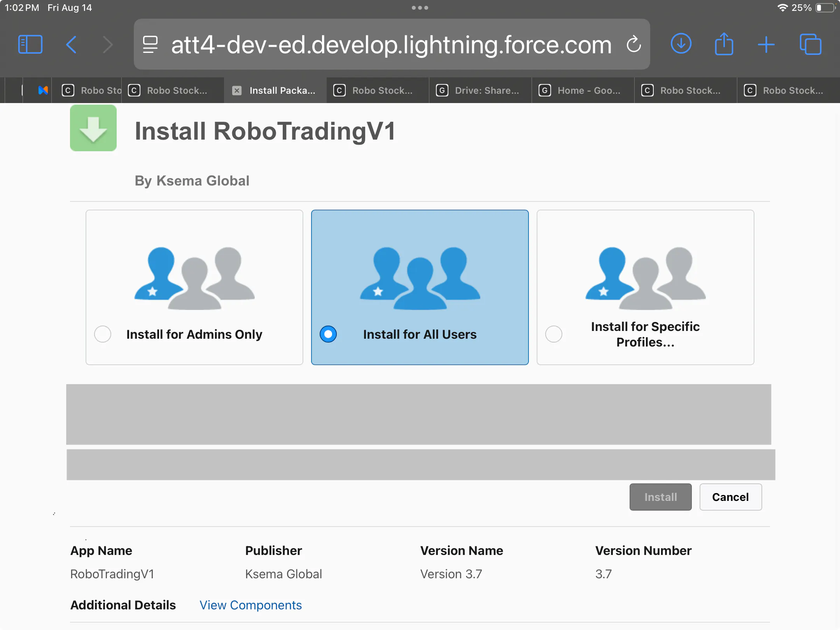This screenshot has height=630, width=840.
Task: Click the Version Number column header
Action: coord(644,551)
